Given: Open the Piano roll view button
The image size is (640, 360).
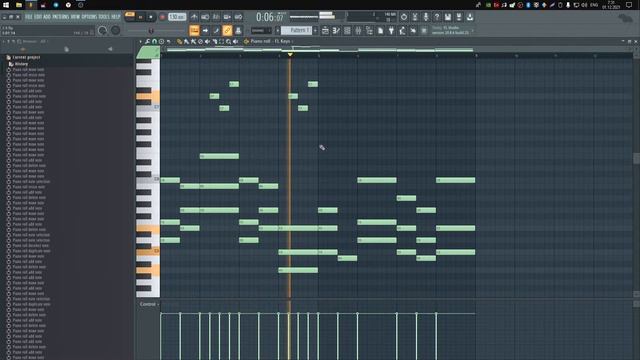Looking at the screenshot, I should (336, 31).
